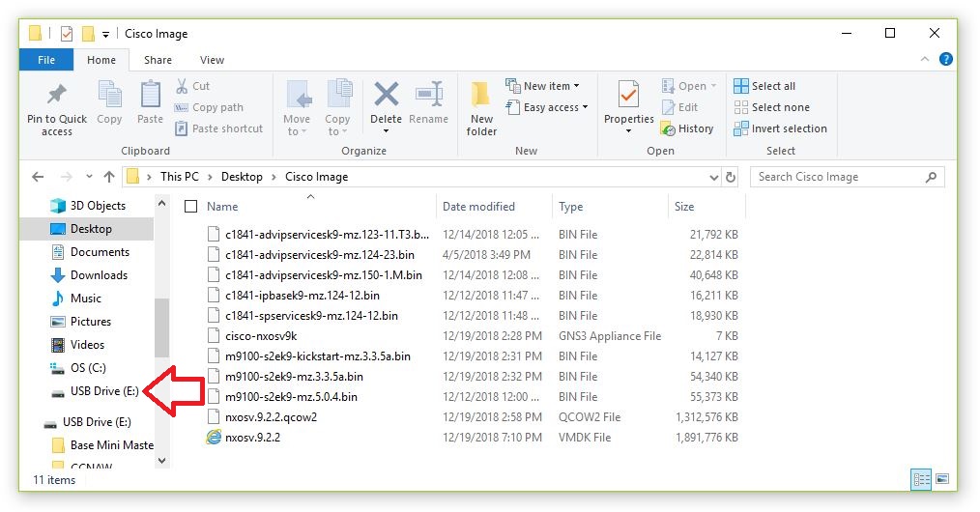Viewport: 980px width, 512px height.
Task: Click Paste shortcut command
Action: [218, 128]
